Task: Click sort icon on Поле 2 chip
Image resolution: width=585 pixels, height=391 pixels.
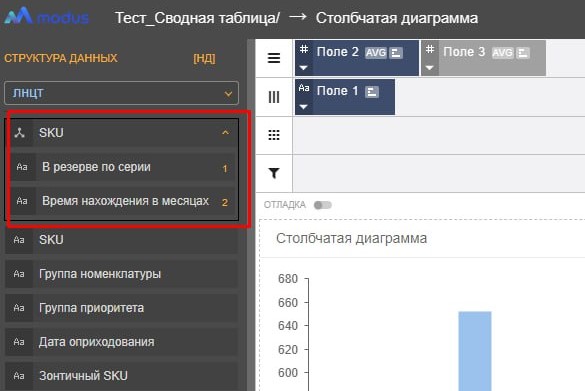Action: (x=396, y=53)
